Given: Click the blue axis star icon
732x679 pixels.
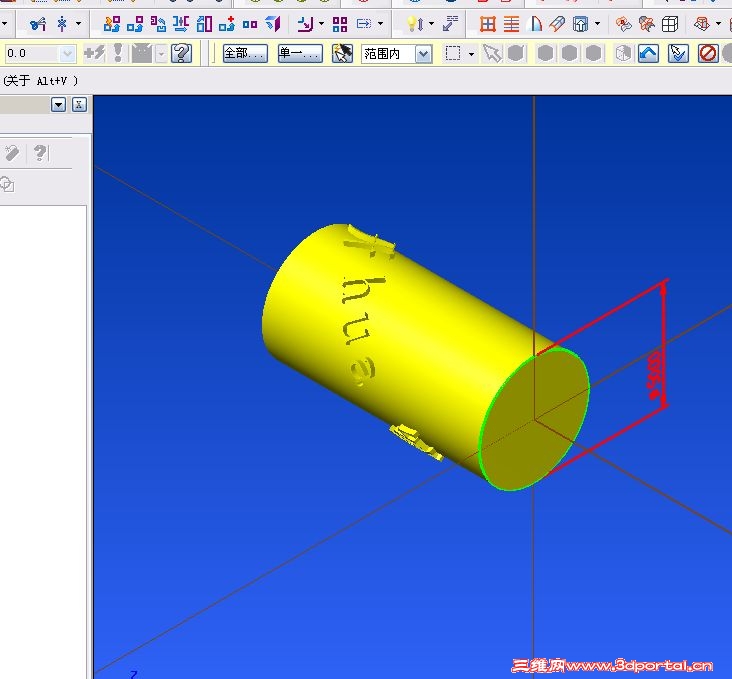Looking at the screenshot, I should (x=62, y=23).
